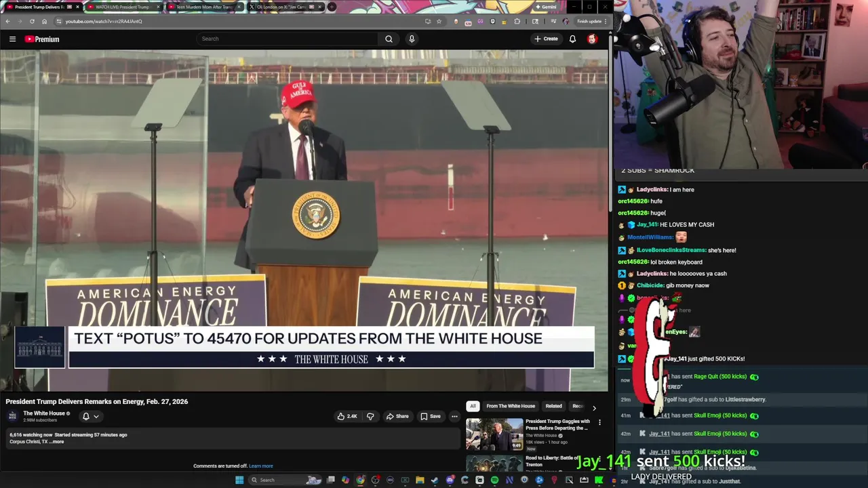Start voice search with the microphone icon
The height and width of the screenshot is (488, 868).
point(411,39)
